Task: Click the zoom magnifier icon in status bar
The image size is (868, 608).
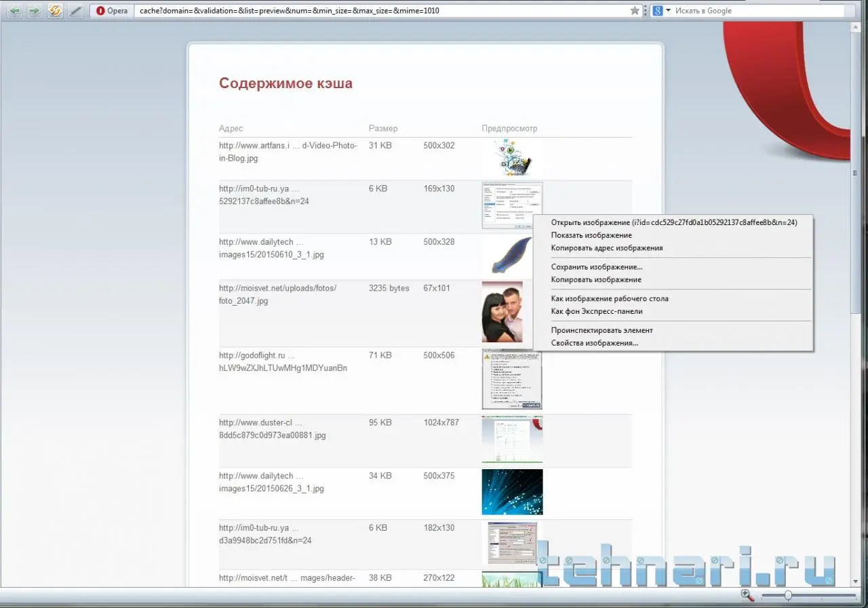Action: coord(747,595)
